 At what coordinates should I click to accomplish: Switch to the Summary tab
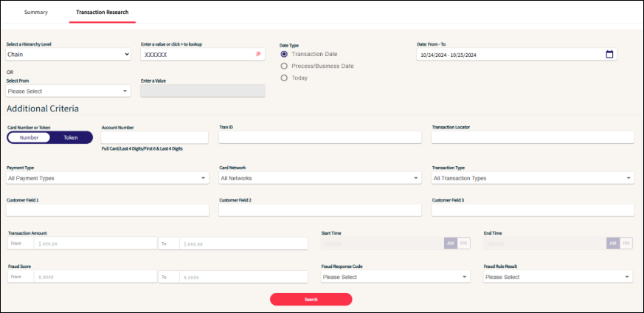pyautogui.click(x=35, y=13)
